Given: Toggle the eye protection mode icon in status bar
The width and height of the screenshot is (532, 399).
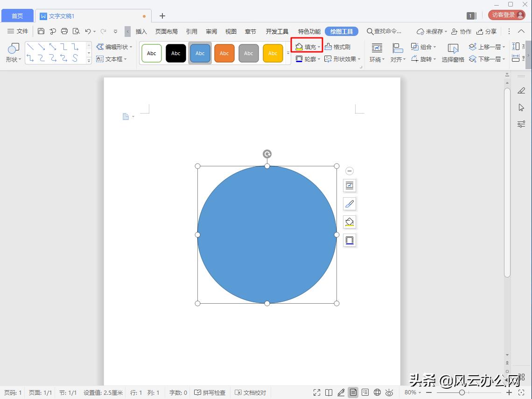Looking at the screenshot, I should pos(390,392).
